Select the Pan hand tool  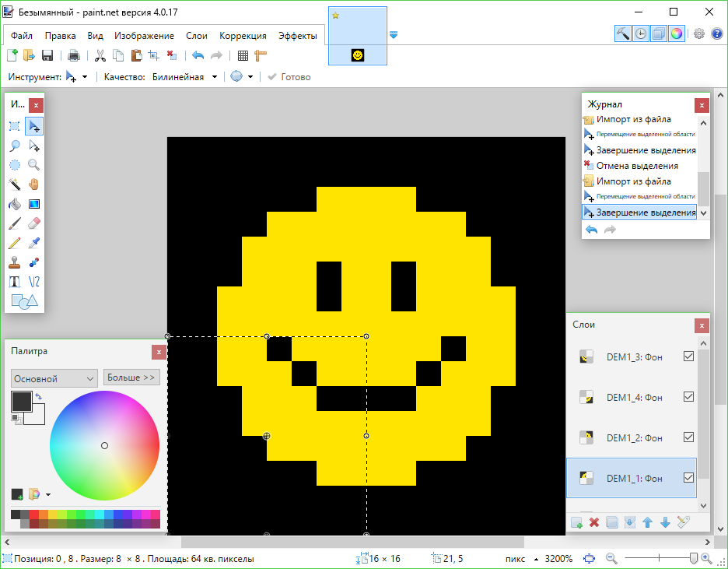point(33,184)
